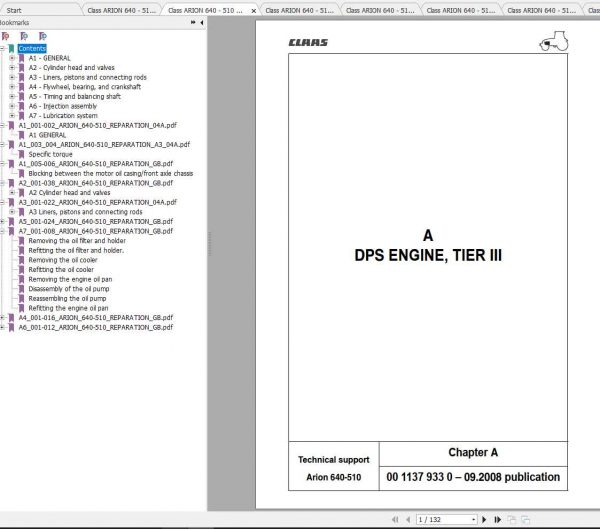Select A1_001-002_ARION_640-510_REPARATION_04A.pdf bookmark
The width and height of the screenshot is (600, 529).
pyautogui.click(x=98, y=125)
